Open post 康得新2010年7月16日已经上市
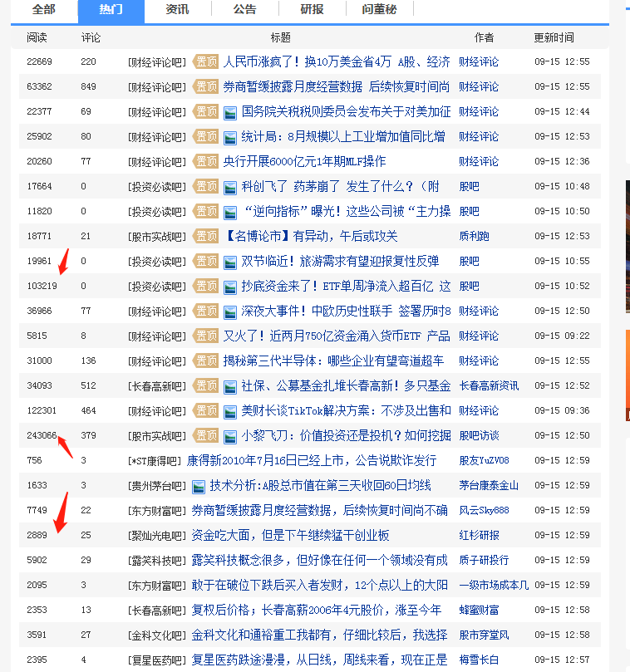Screen dimensions: 630x672 click(312, 460)
